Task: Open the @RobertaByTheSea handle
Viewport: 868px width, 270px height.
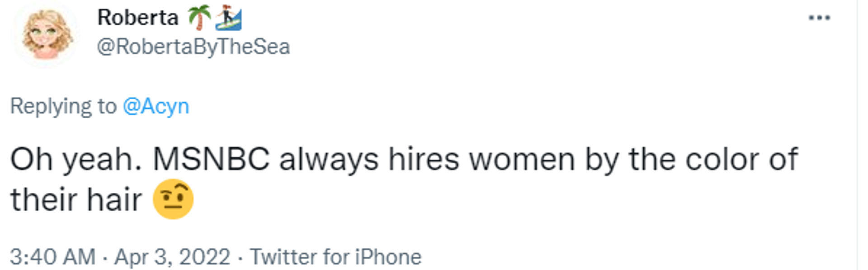Action: [193, 47]
